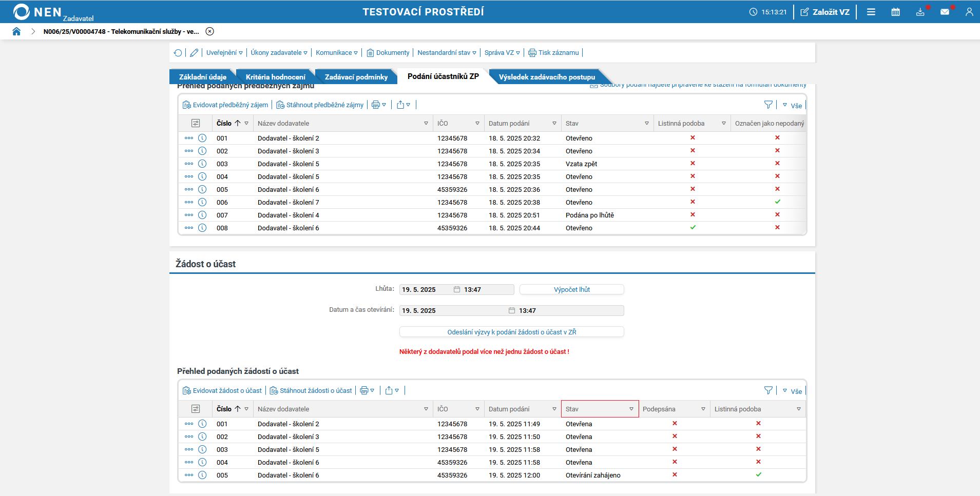Image resolution: width=980 pixels, height=496 pixels.
Task: Click Evidovat žádost o účast
Action: click(x=222, y=391)
